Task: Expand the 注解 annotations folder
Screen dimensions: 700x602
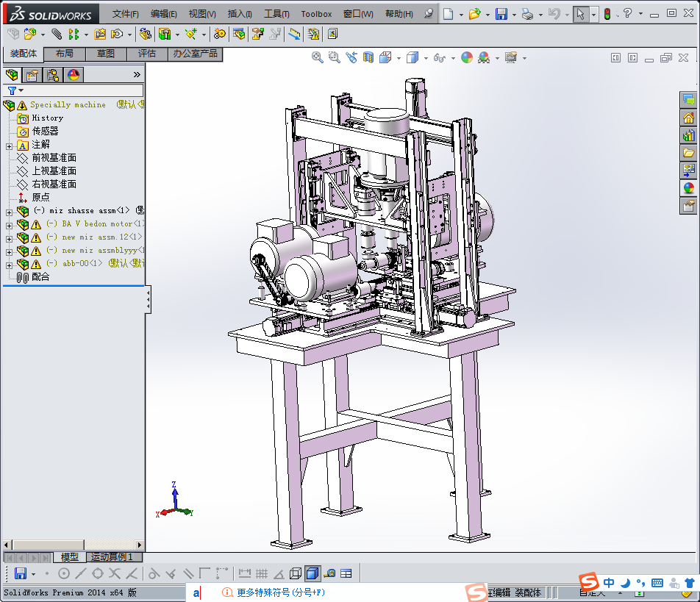Action: coord(9,145)
